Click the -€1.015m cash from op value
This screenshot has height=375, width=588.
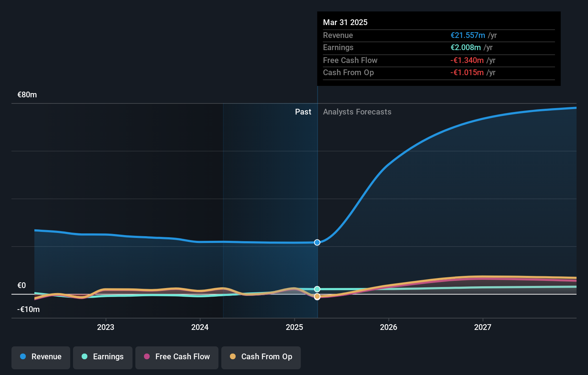click(467, 72)
